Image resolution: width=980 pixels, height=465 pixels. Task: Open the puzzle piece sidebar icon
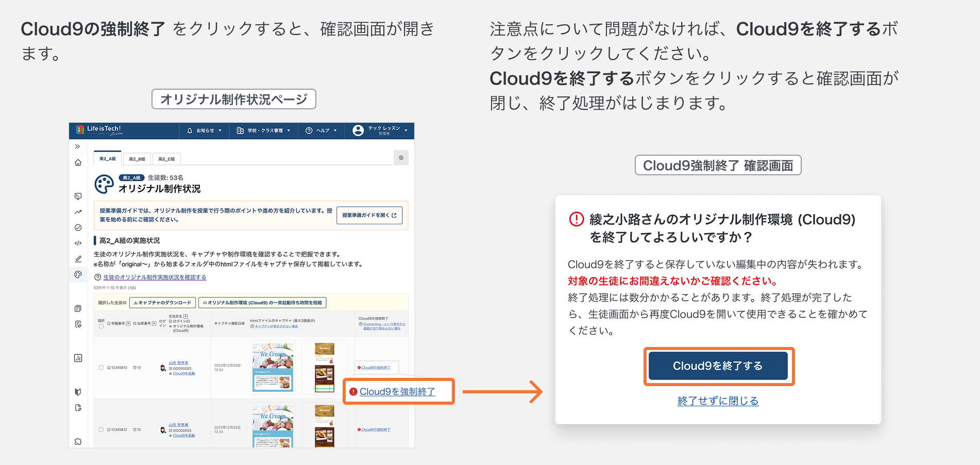tap(78, 442)
